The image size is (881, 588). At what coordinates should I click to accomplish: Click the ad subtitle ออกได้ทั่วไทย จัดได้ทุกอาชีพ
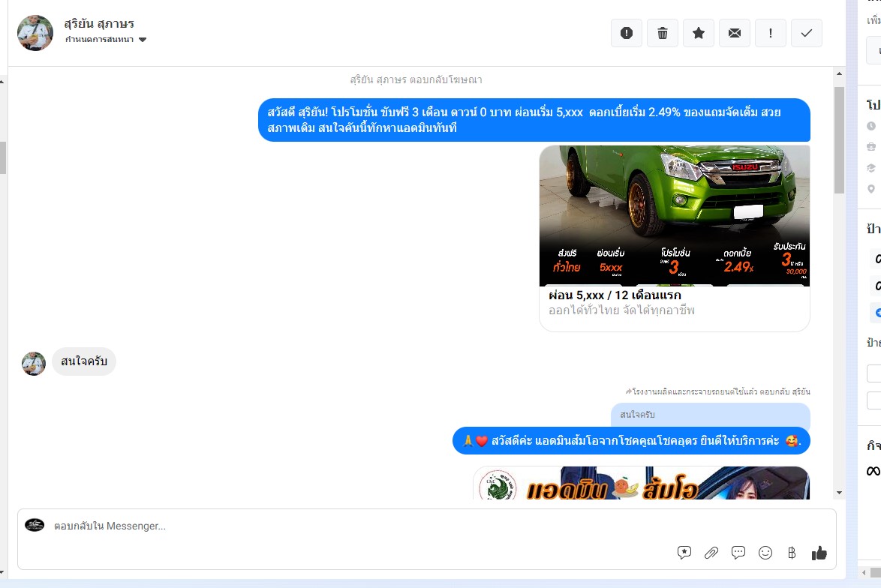click(x=621, y=310)
